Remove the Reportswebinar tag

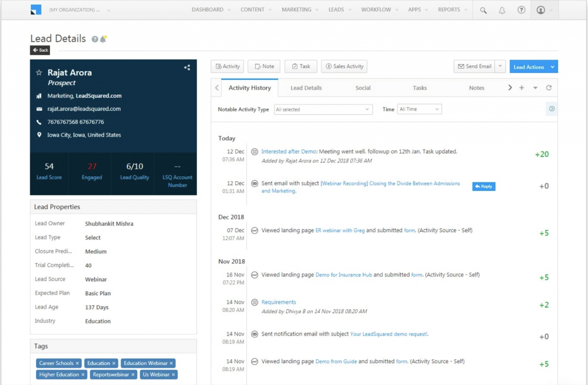pos(133,375)
